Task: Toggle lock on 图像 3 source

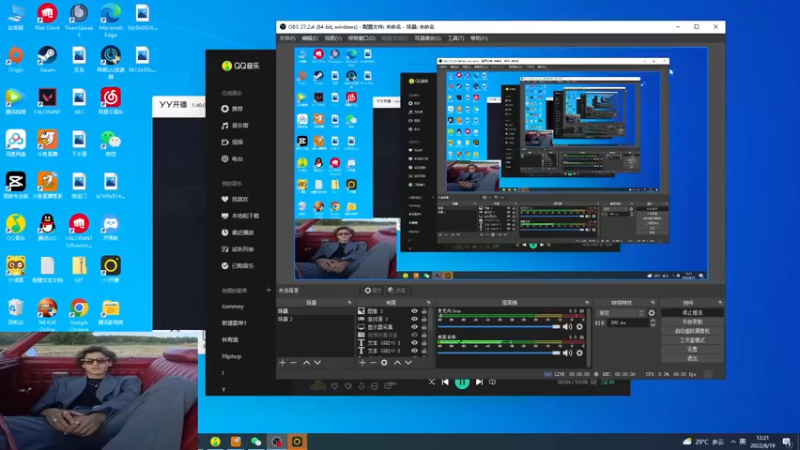Action: pyautogui.click(x=424, y=311)
